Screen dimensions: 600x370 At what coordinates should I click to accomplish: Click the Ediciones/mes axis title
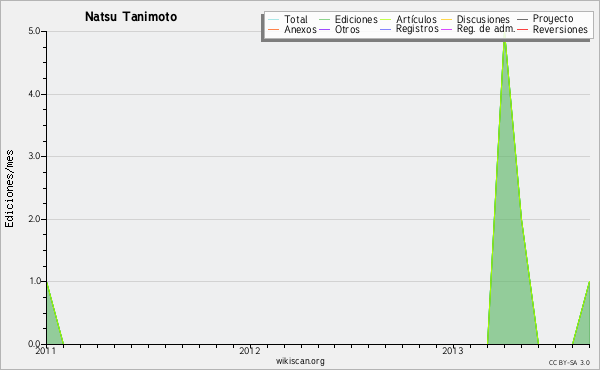click(9, 189)
